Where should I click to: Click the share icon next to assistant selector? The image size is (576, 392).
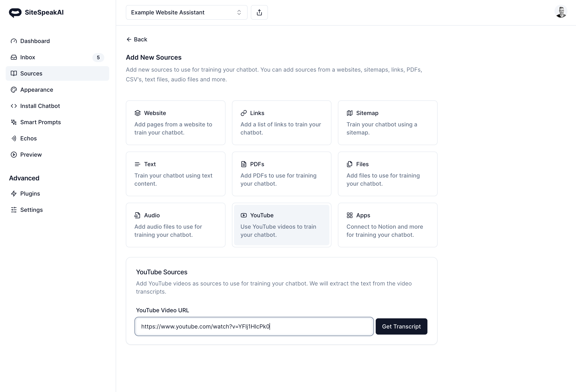[x=259, y=12]
